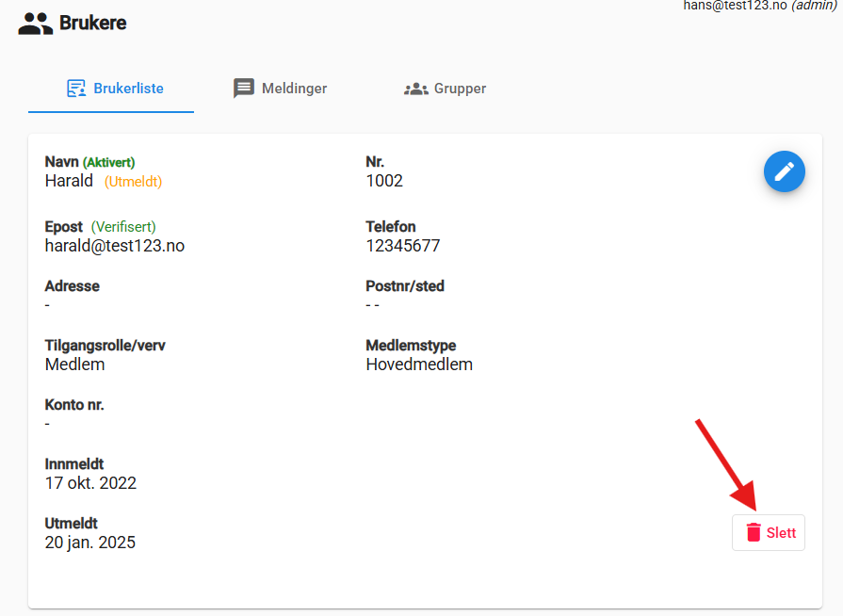Click the Meldinger speech bubble icon
Viewport: 843px width, 616px height.
pyautogui.click(x=244, y=89)
